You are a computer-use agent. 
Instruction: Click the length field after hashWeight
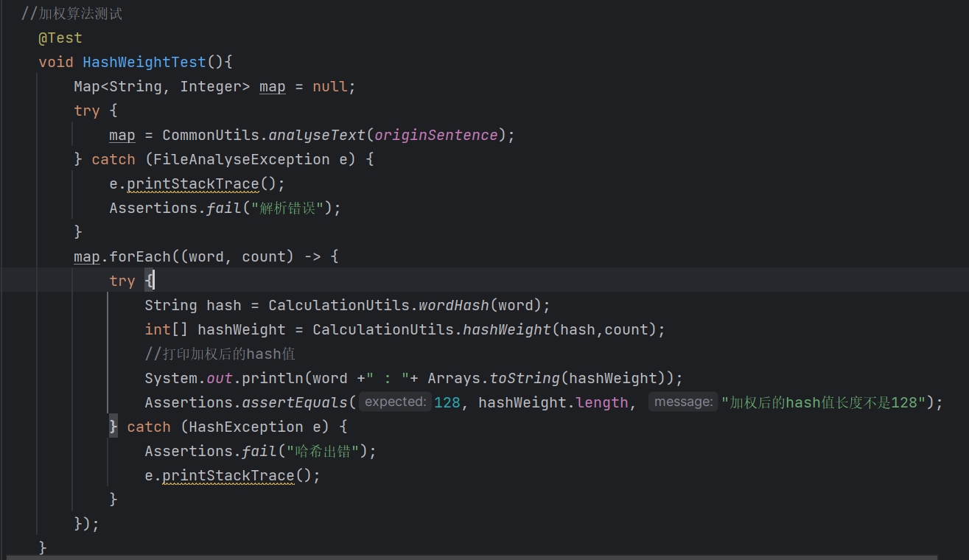pos(602,402)
